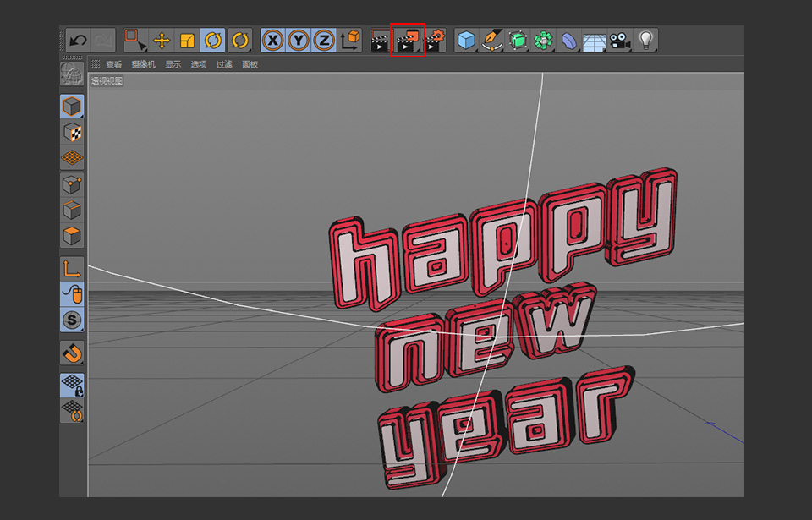Toggle Viewport Solo S icon
This screenshot has width=812, height=520.
(72, 320)
